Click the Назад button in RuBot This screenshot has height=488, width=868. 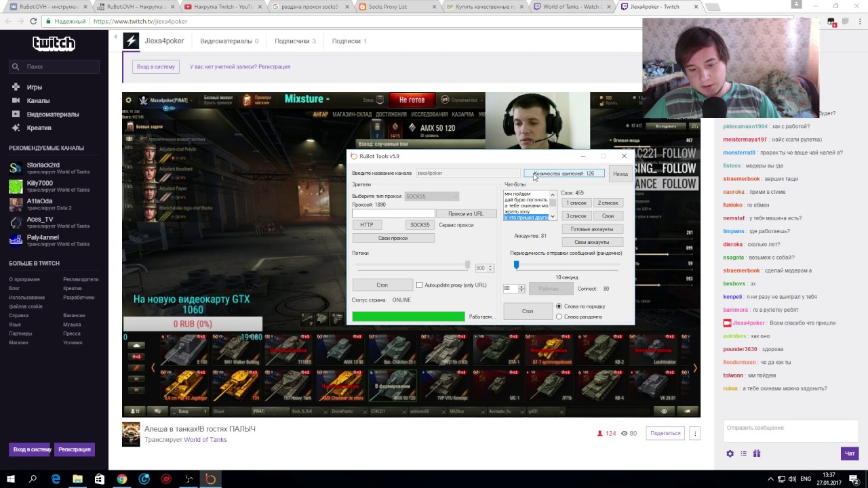click(x=620, y=174)
